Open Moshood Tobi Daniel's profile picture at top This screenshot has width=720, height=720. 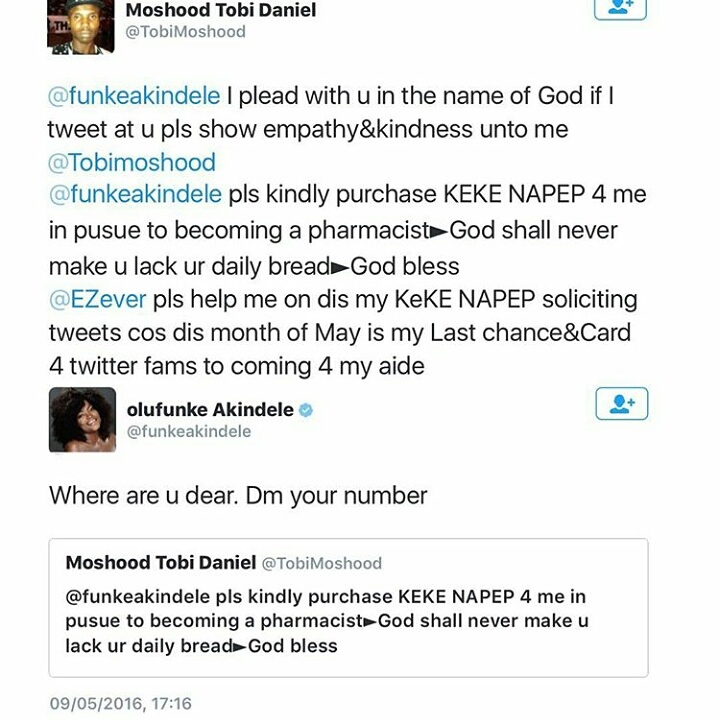click(81, 24)
